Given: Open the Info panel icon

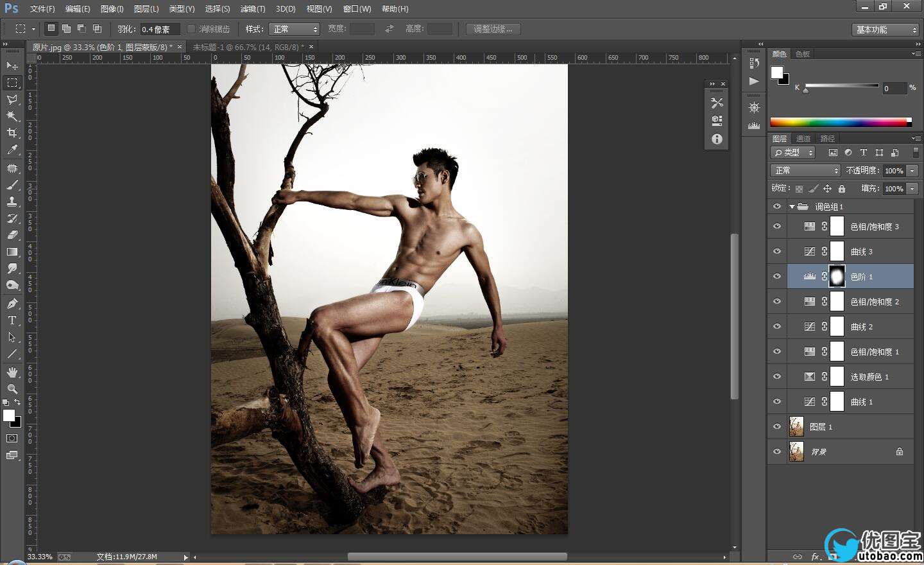Looking at the screenshot, I should [717, 139].
